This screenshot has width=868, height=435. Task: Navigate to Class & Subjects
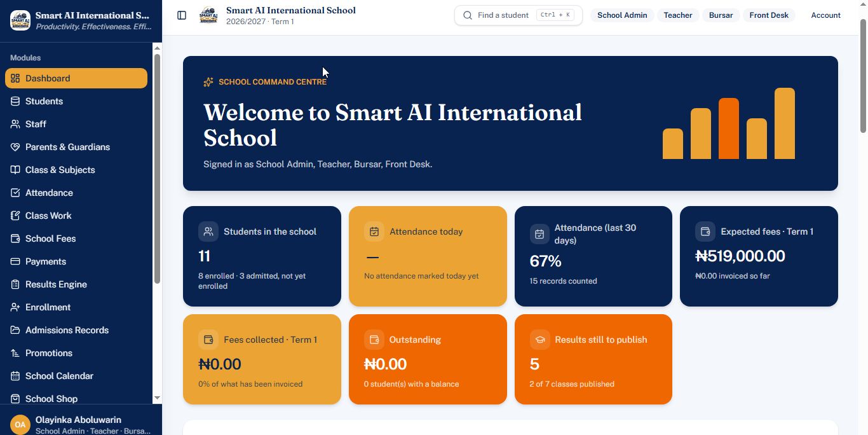point(76,170)
